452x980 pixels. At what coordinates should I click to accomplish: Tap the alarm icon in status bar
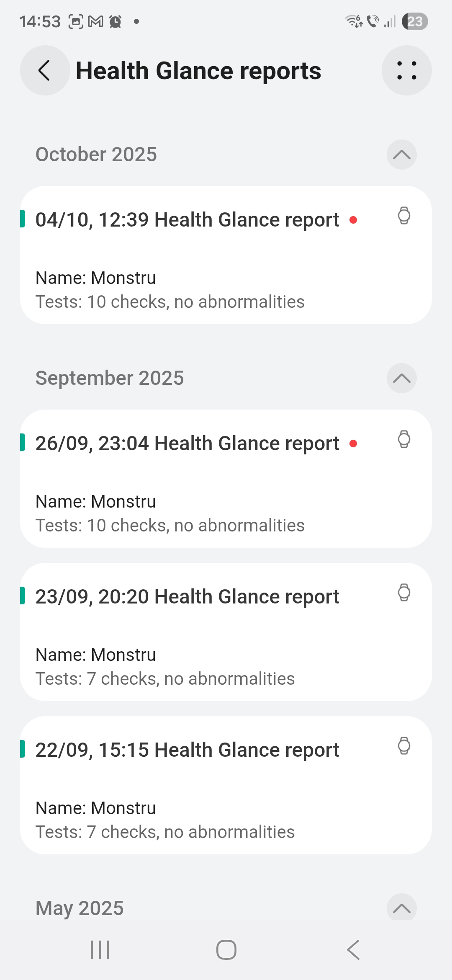click(x=115, y=21)
